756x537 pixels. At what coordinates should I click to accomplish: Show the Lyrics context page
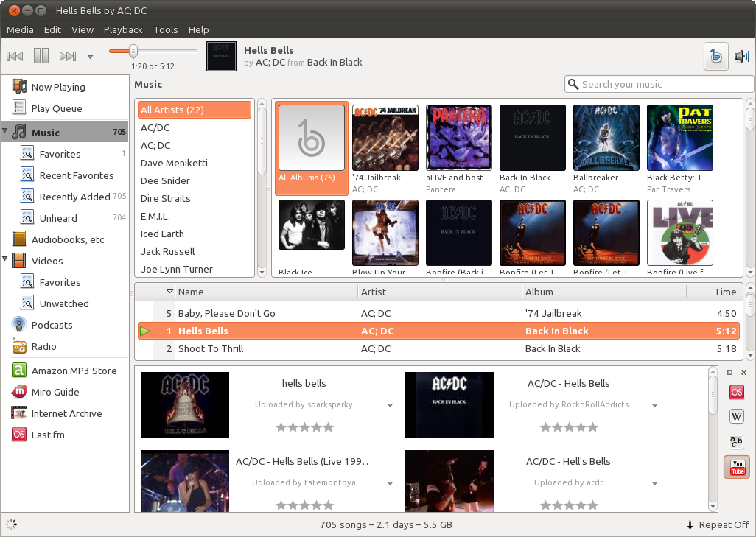point(737,441)
